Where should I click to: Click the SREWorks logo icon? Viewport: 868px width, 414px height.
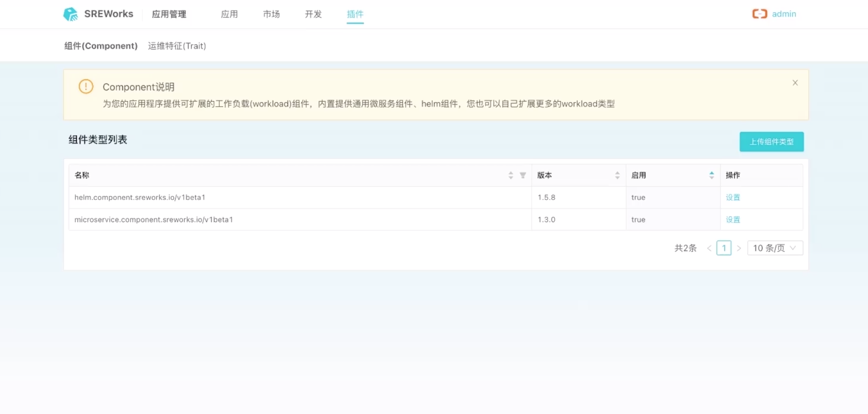(x=71, y=14)
